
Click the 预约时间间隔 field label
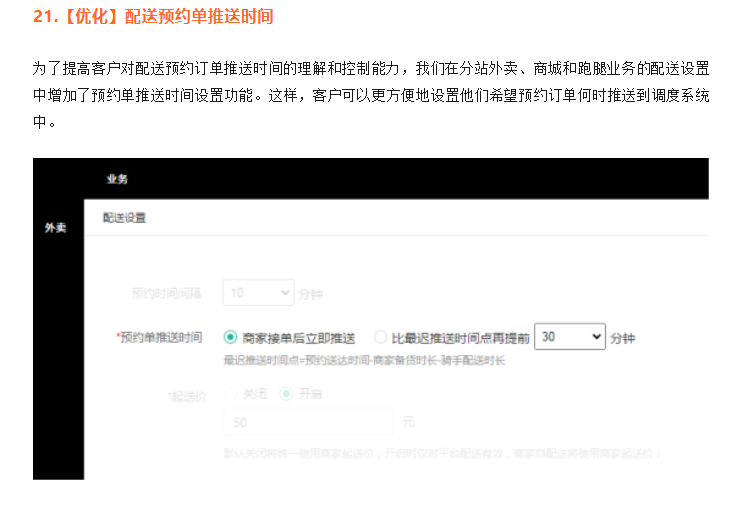coord(167,294)
